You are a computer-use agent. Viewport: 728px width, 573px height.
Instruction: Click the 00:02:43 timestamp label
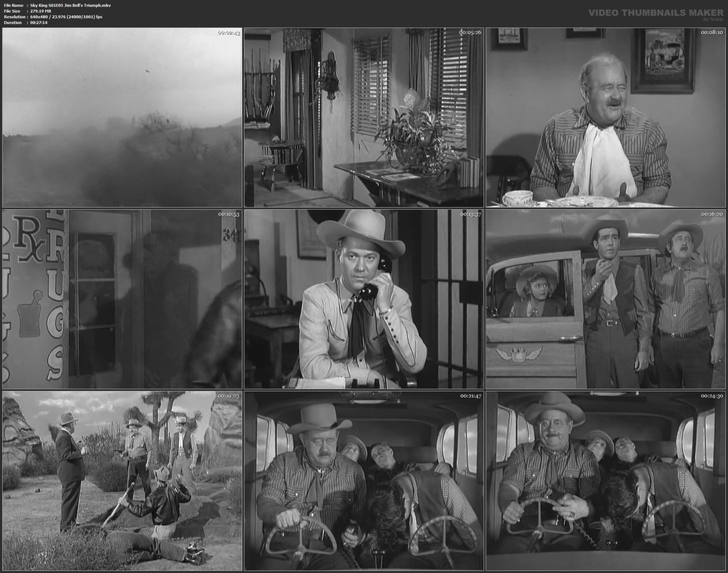click(x=229, y=33)
